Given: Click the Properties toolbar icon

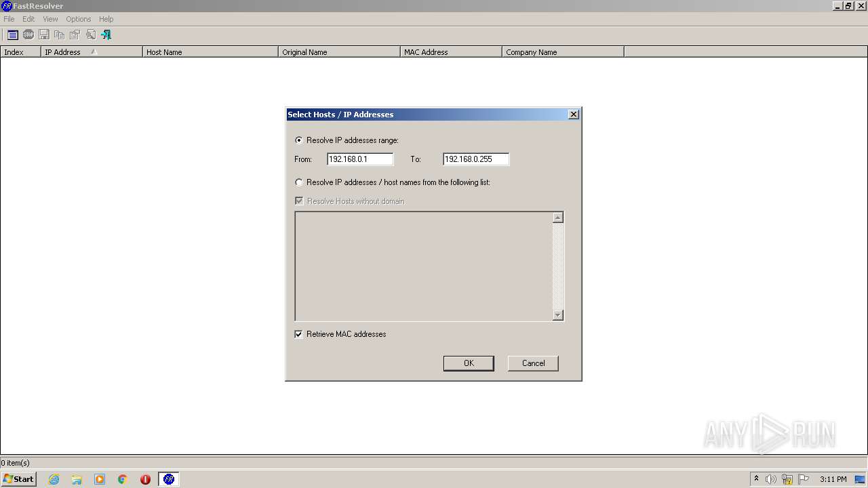Looking at the screenshot, I should 75,35.
